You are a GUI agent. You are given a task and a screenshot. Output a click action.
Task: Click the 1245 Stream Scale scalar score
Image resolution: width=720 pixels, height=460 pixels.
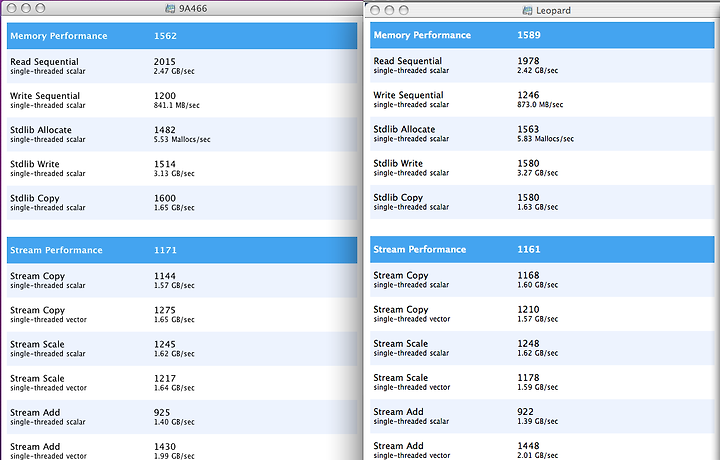coord(165,344)
